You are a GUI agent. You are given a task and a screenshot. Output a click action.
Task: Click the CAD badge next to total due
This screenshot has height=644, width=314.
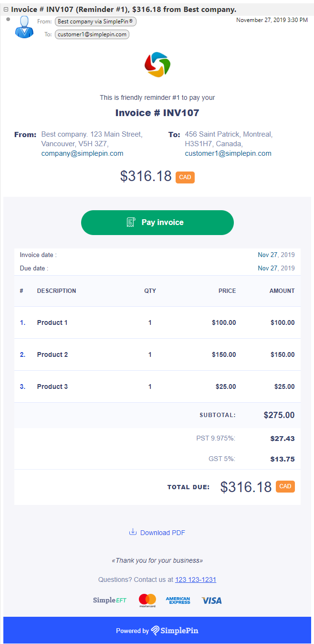coord(285,486)
